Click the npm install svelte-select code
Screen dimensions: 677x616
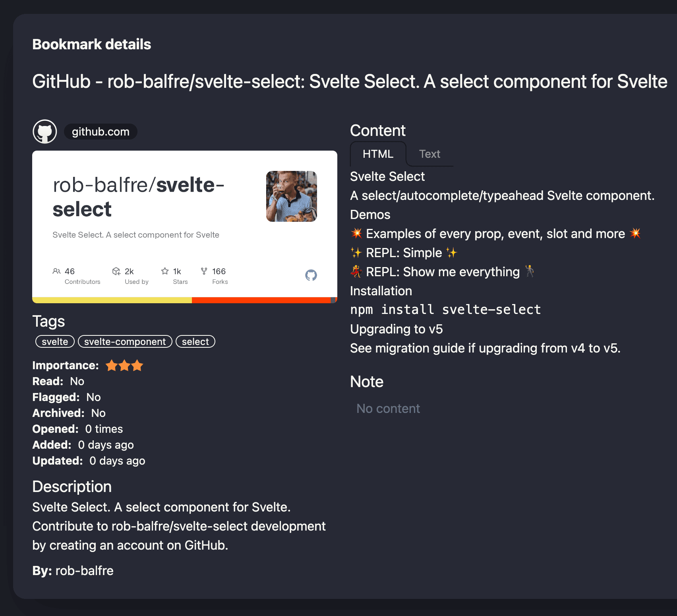pyautogui.click(x=445, y=310)
